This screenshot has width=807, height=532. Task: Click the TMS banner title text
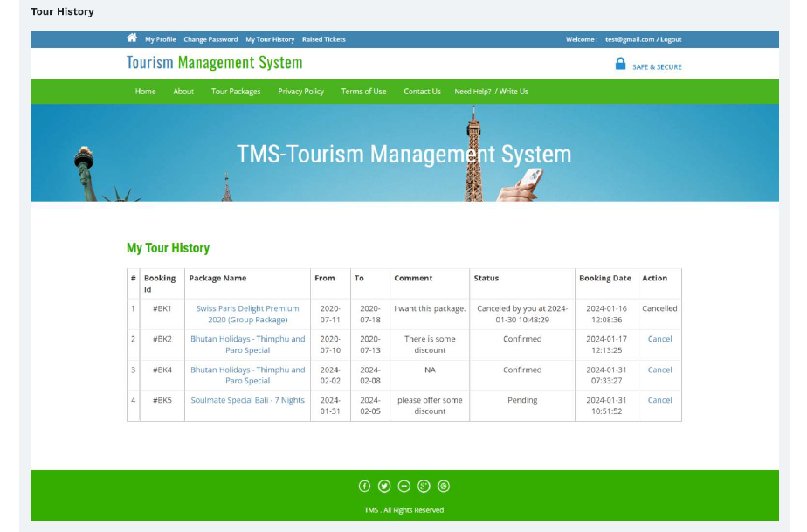coord(404,154)
